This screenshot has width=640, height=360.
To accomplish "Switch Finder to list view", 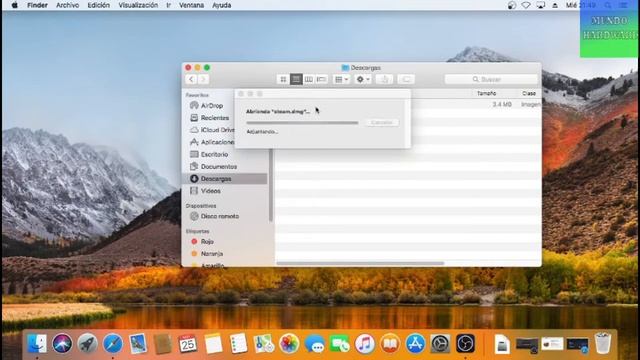I will click(x=296, y=79).
